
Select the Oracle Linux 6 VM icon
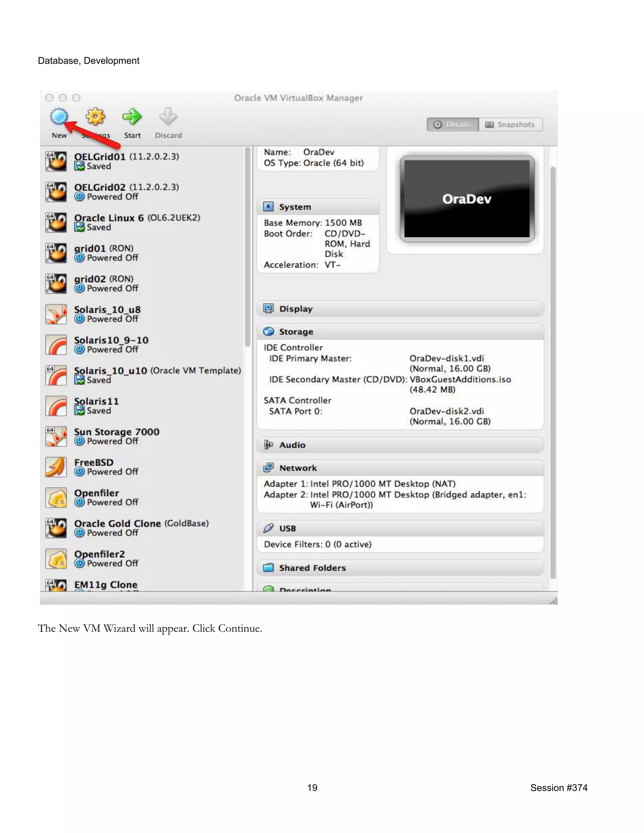[56, 222]
